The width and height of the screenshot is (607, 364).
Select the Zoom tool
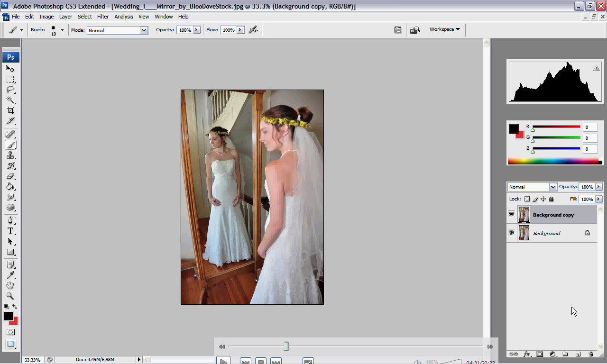10,296
